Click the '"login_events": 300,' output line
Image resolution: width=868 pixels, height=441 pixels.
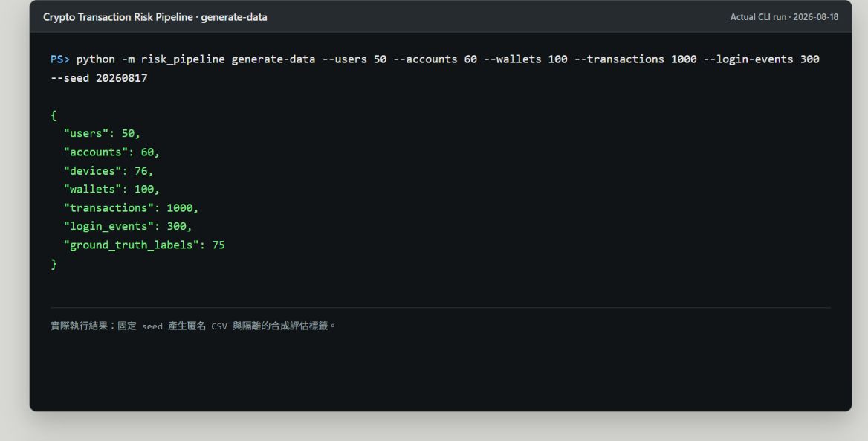click(x=128, y=226)
